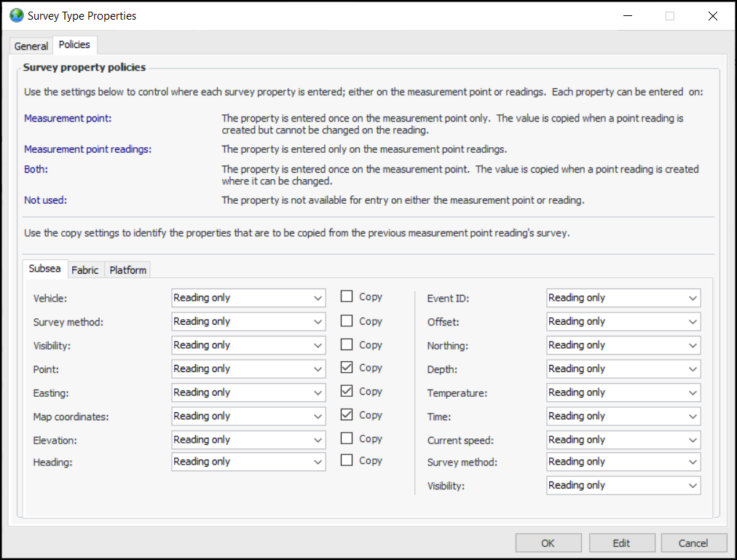The height and width of the screenshot is (560, 737).
Task: Select the Platform tab
Action: click(128, 270)
